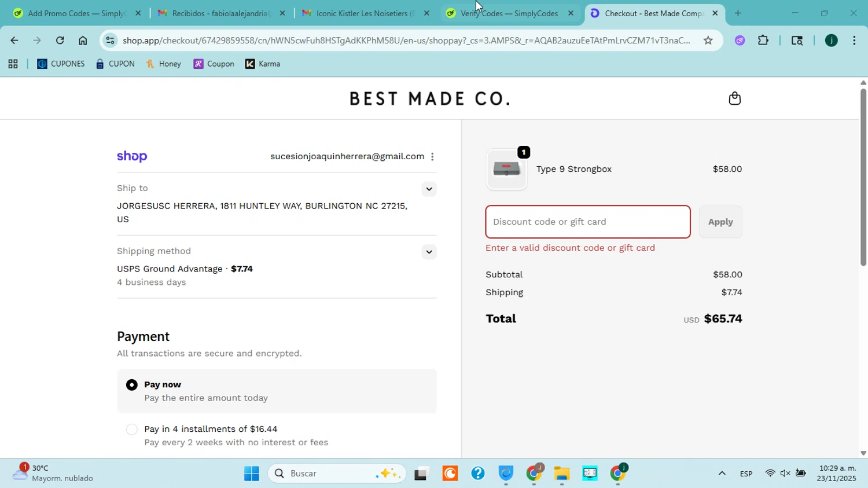The image size is (868, 488).
Task: Open the volume tray icon
Action: coord(785,474)
